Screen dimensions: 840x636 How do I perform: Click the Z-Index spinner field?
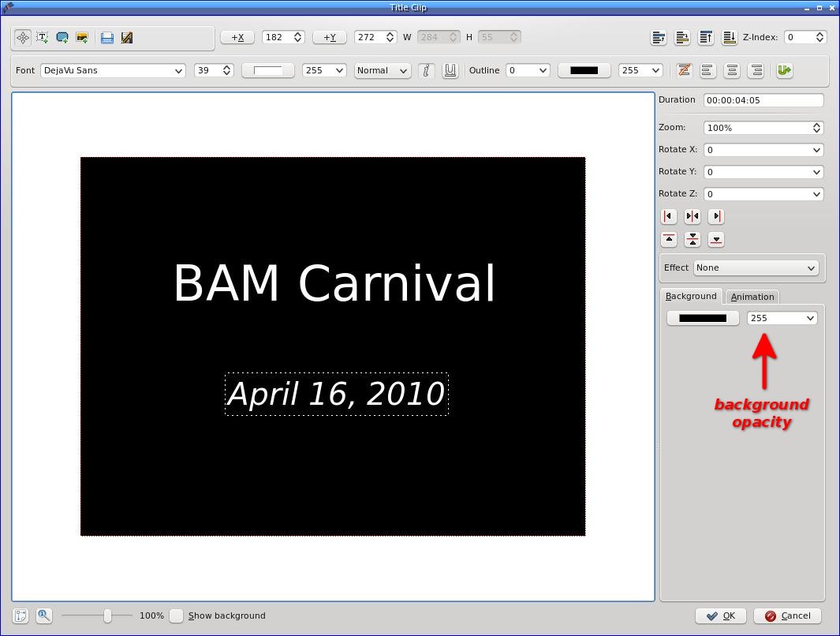click(x=805, y=38)
